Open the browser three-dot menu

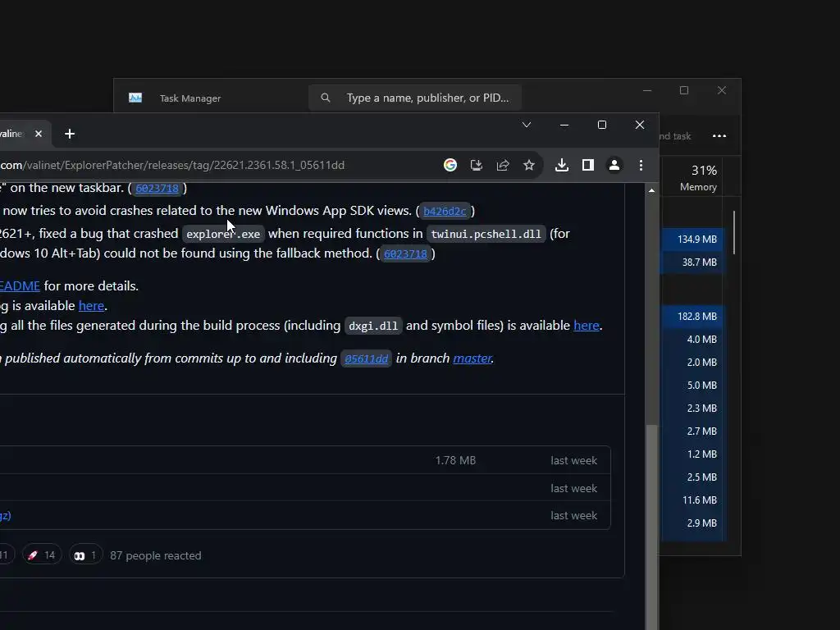pos(641,165)
